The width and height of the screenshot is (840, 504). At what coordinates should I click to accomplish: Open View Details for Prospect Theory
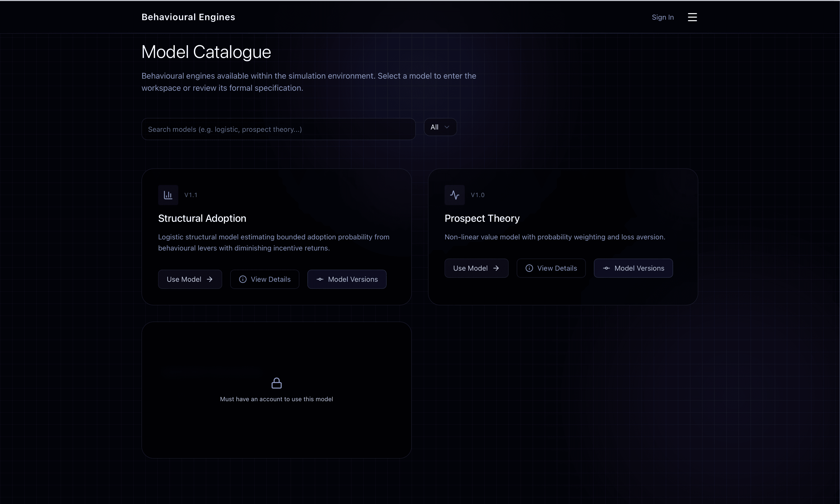point(551,268)
